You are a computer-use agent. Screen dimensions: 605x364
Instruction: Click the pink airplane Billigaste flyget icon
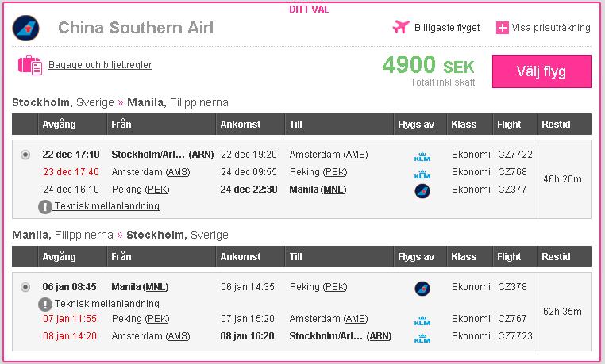(400, 27)
